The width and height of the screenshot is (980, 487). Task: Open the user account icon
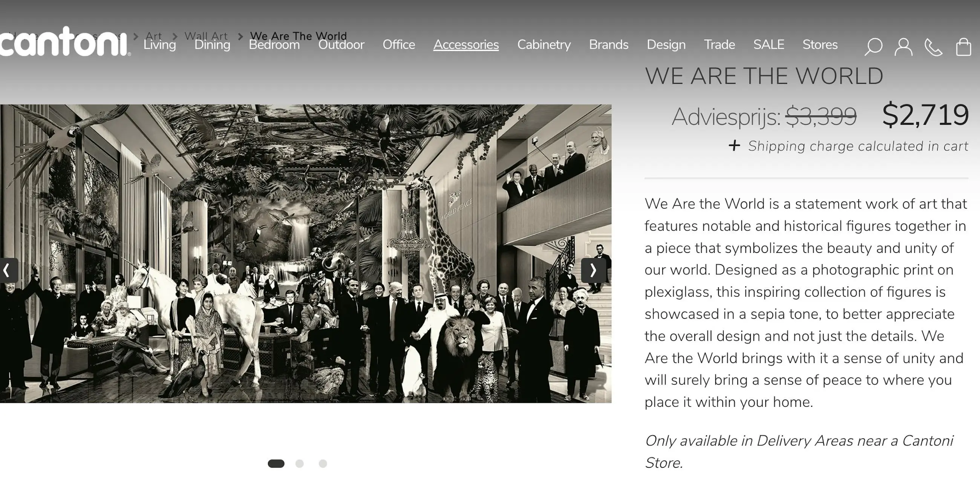coord(903,47)
